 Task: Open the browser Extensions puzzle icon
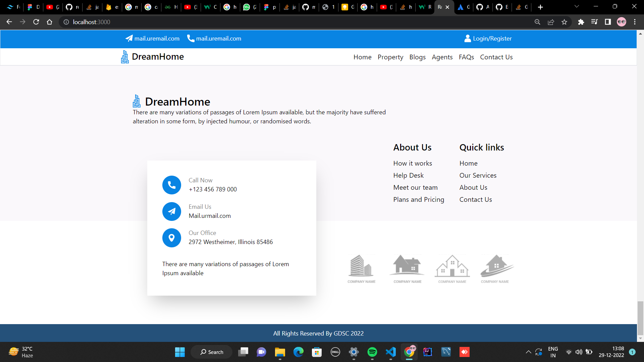click(581, 22)
